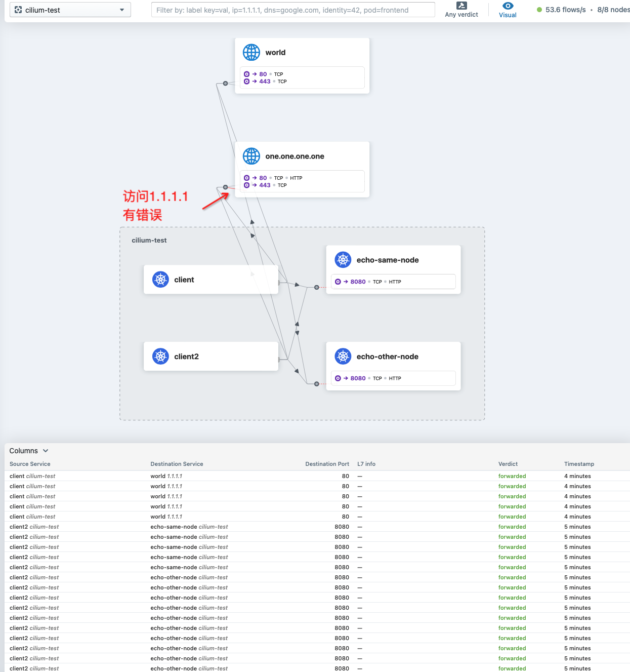Sort by Verdict column header
Screen dimensions: 630x672
[508, 464]
